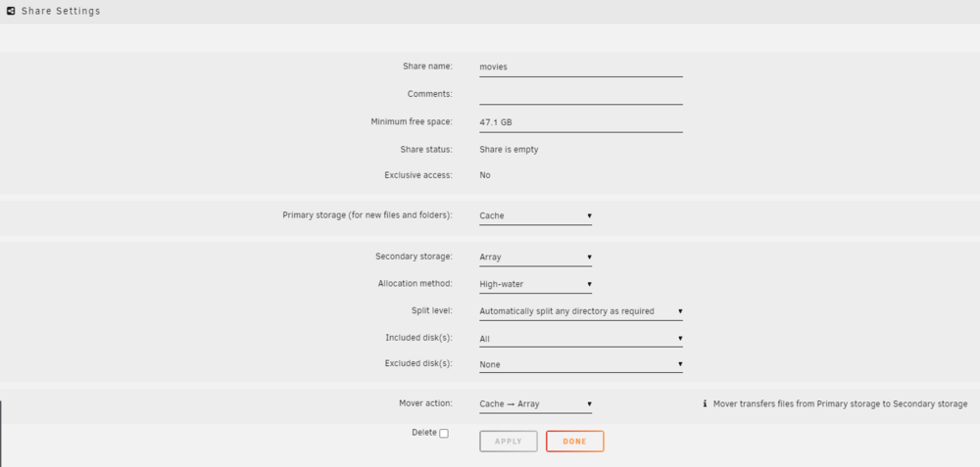
Task: Click the 'Share is empty' status text
Action: (x=509, y=150)
